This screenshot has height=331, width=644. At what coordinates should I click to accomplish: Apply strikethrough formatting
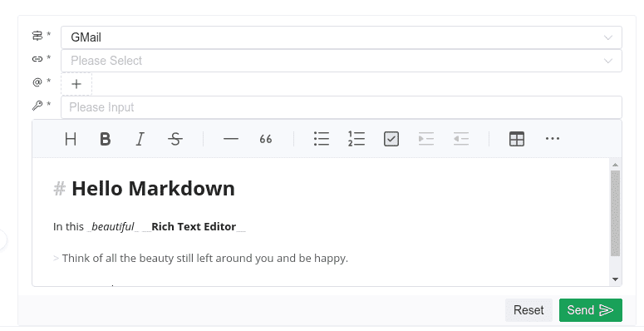point(175,139)
